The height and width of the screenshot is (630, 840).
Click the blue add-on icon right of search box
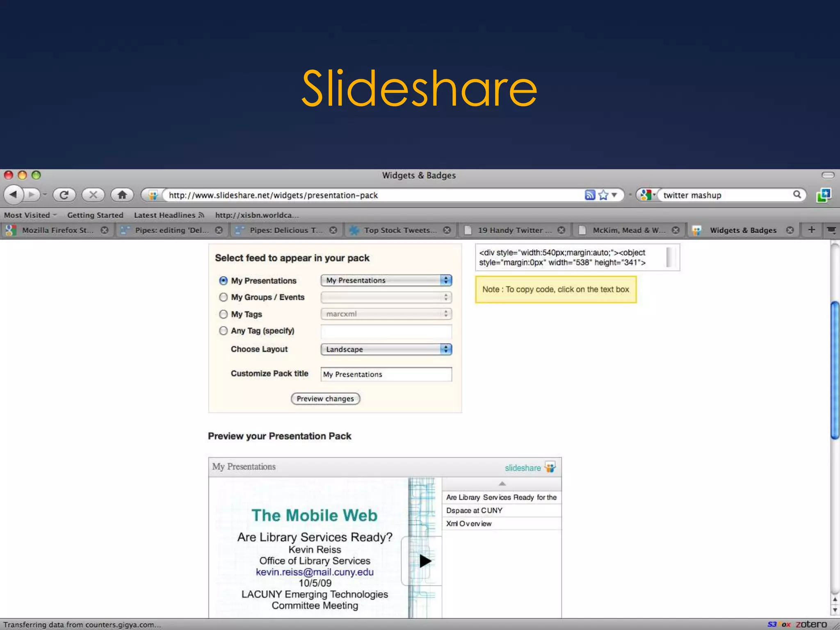pyautogui.click(x=823, y=195)
